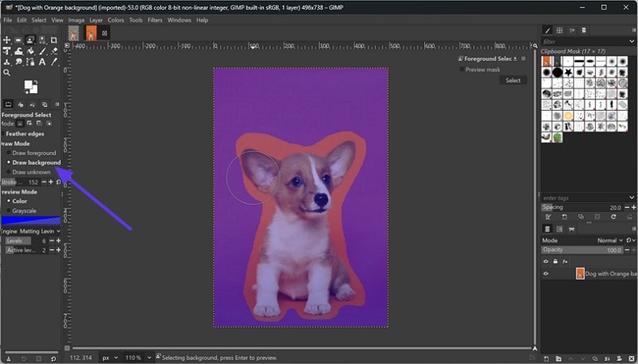Adjust the layer Opacity slider
The width and height of the screenshot is (638, 364).
pyautogui.click(x=582, y=250)
